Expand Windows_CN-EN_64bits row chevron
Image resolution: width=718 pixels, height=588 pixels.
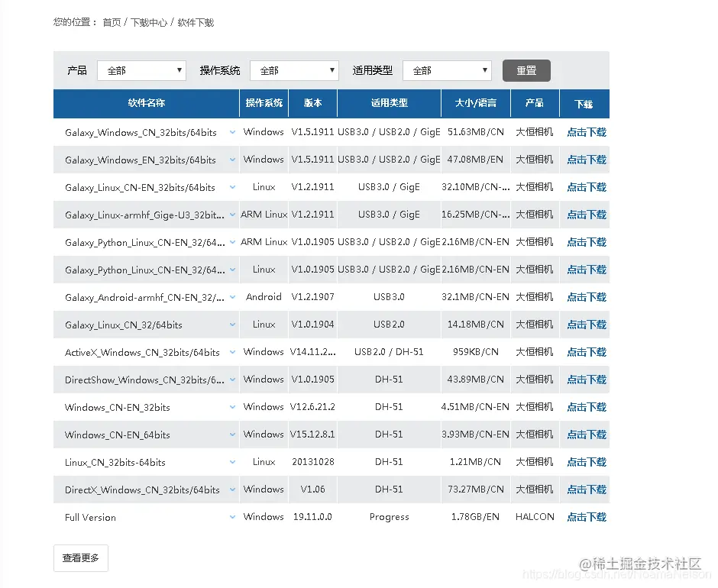pyautogui.click(x=233, y=435)
